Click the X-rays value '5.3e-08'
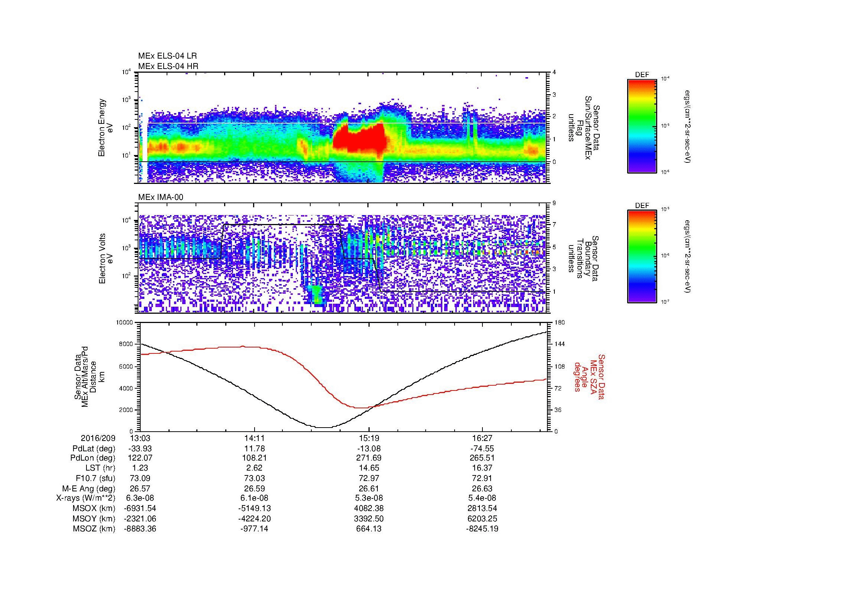The width and height of the screenshot is (868, 613). click(x=369, y=498)
